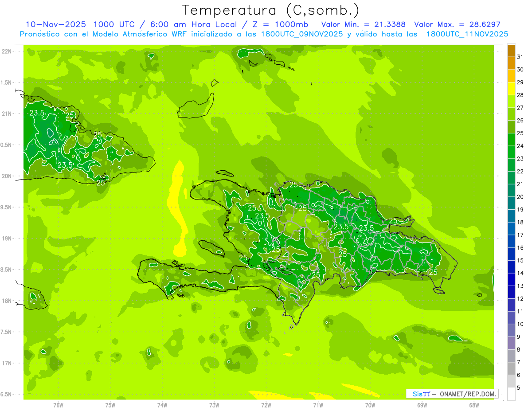Viewport: 532px width, 411px height.
Task: Click the '76W' longitude axis label
Action: 58,405
